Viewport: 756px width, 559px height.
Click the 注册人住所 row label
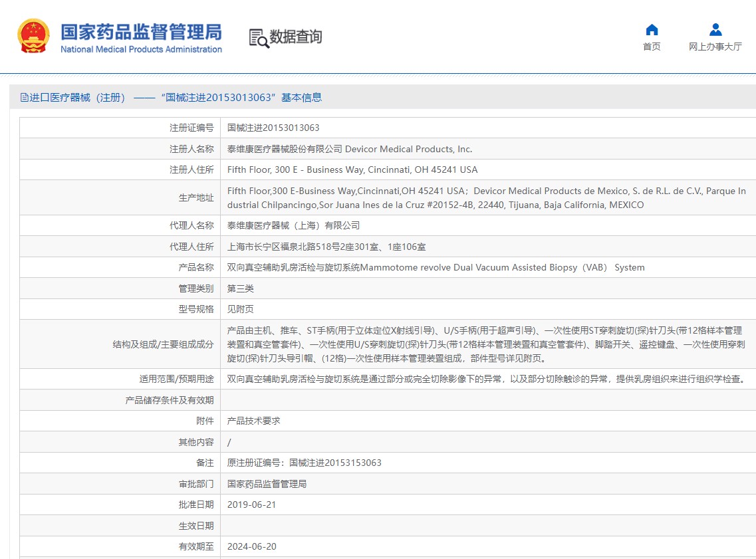191,169
